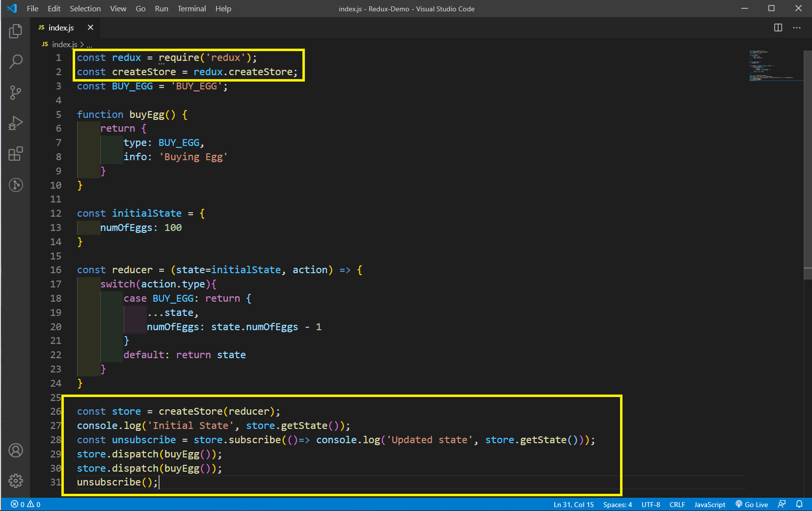Open the More Actions ellipsis menu

797,28
